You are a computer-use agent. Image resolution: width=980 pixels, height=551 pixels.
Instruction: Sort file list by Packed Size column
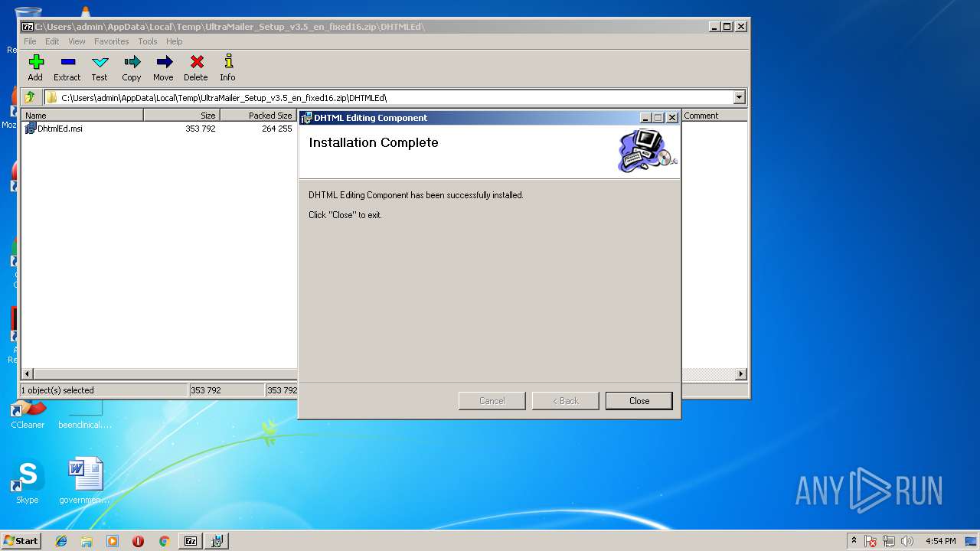tap(259, 116)
